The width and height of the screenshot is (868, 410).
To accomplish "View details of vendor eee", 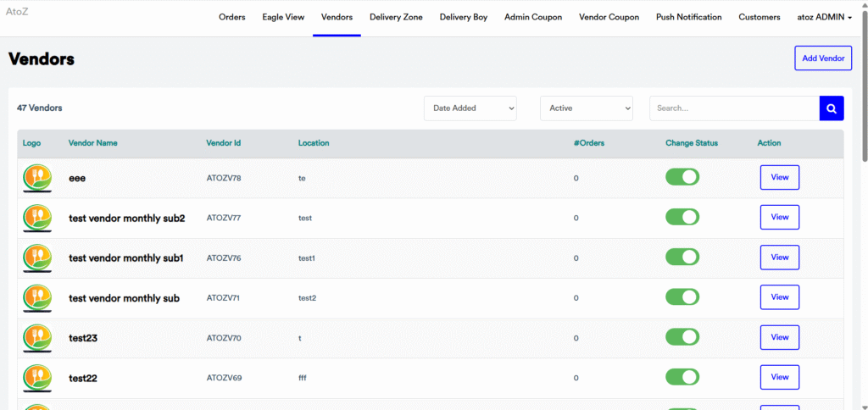I will [780, 178].
